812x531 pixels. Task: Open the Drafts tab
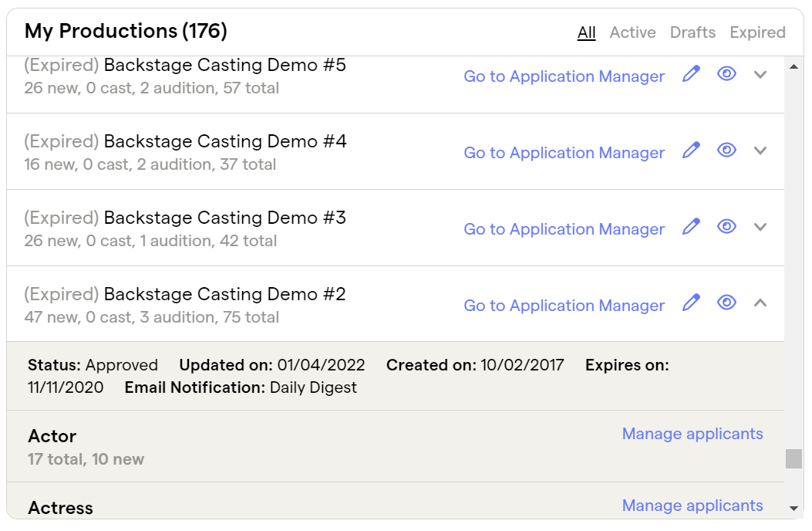coord(692,32)
